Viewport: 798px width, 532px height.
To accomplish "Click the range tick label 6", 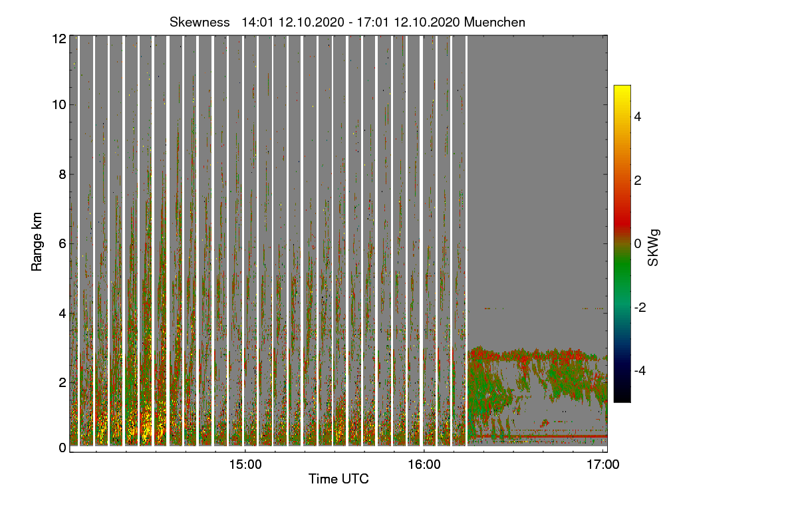I will (x=62, y=243).
